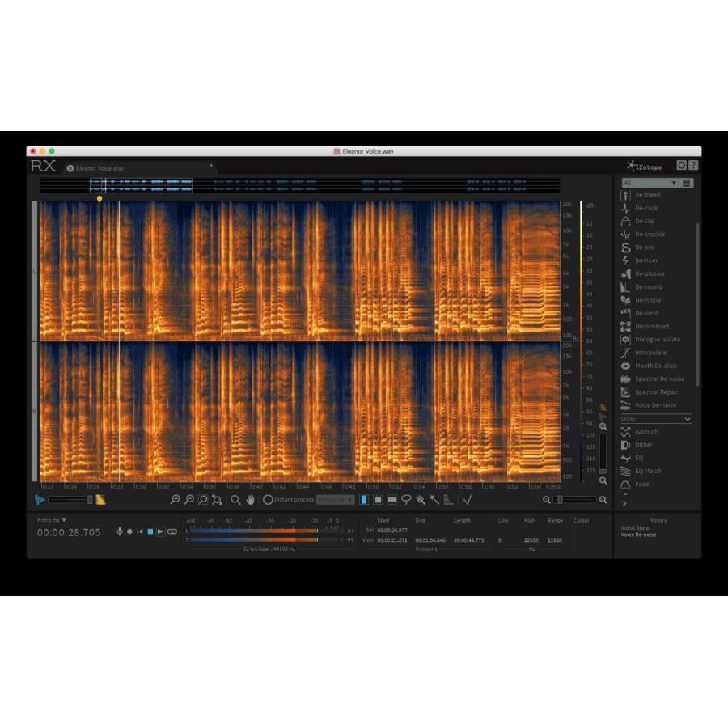Click the zoom out tool
The image size is (728, 728).
coord(189,500)
